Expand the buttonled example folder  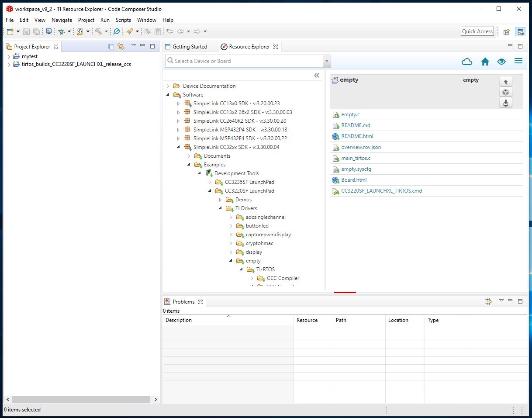[x=231, y=226]
